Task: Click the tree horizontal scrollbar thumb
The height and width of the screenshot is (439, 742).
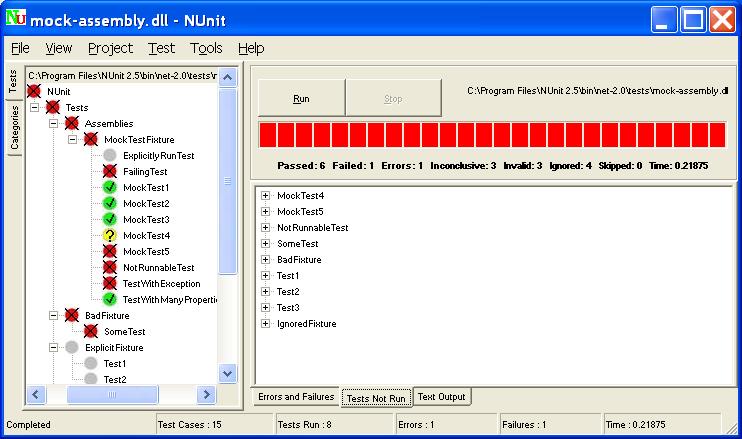Action: 112,394
